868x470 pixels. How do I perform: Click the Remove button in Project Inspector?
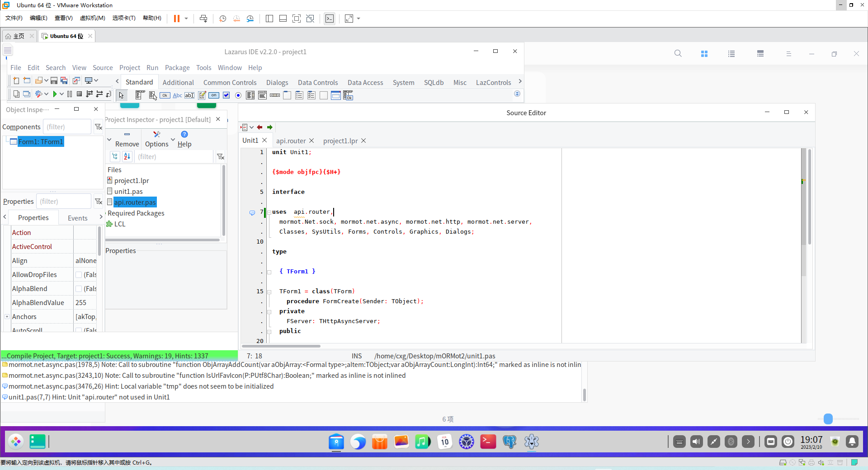(x=127, y=139)
